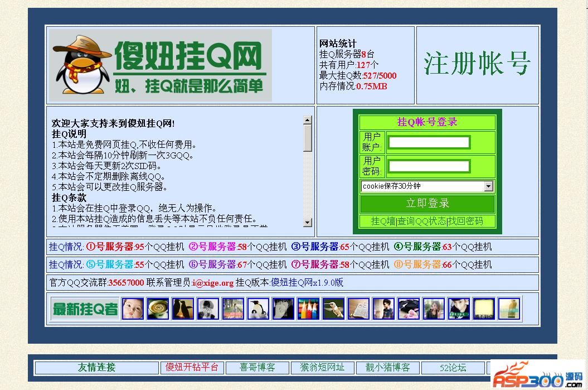Click the announcement box scroll down arrow
Screen dimensions: 588x390
pos(308,223)
